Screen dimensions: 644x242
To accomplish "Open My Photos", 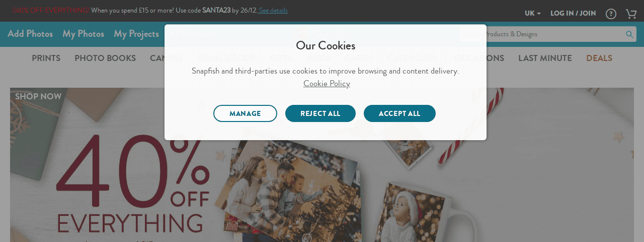I will tap(84, 34).
